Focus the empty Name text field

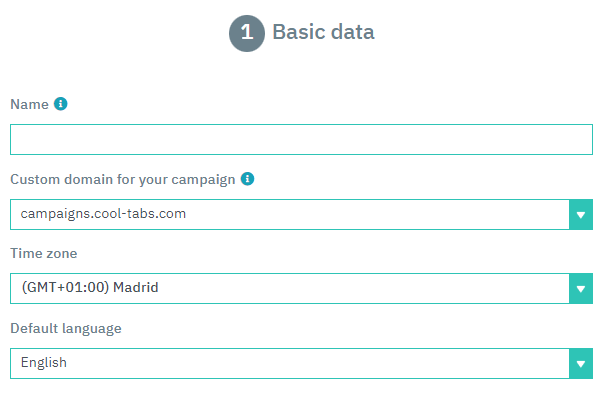[301, 140]
